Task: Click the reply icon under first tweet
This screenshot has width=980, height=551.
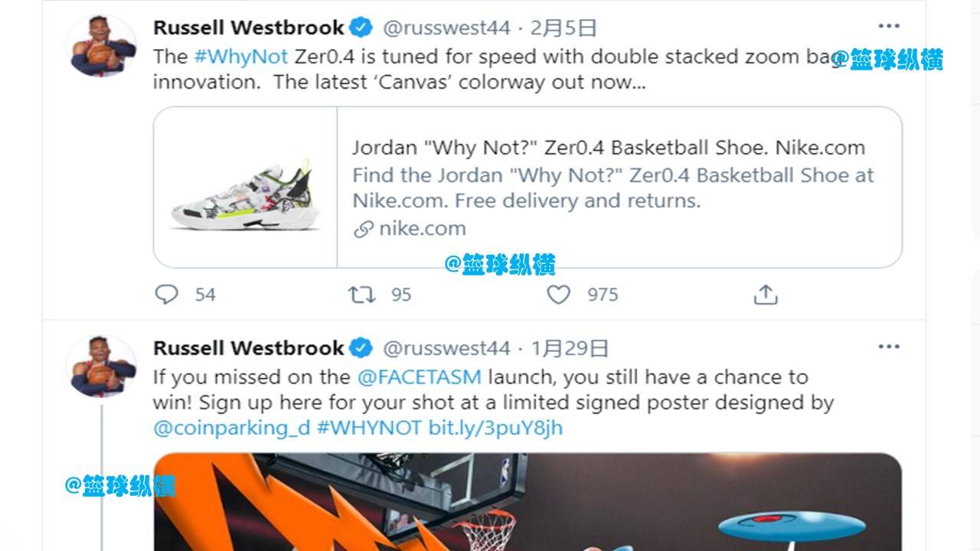Action: pyautogui.click(x=166, y=295)
